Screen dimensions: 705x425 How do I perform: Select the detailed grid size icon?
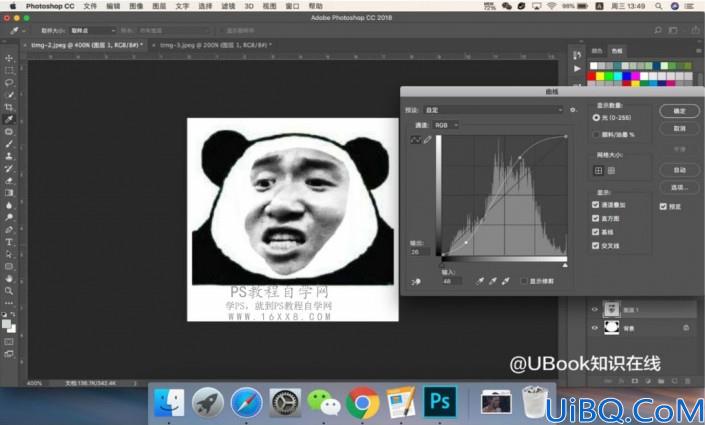click(x=611, y=170)
